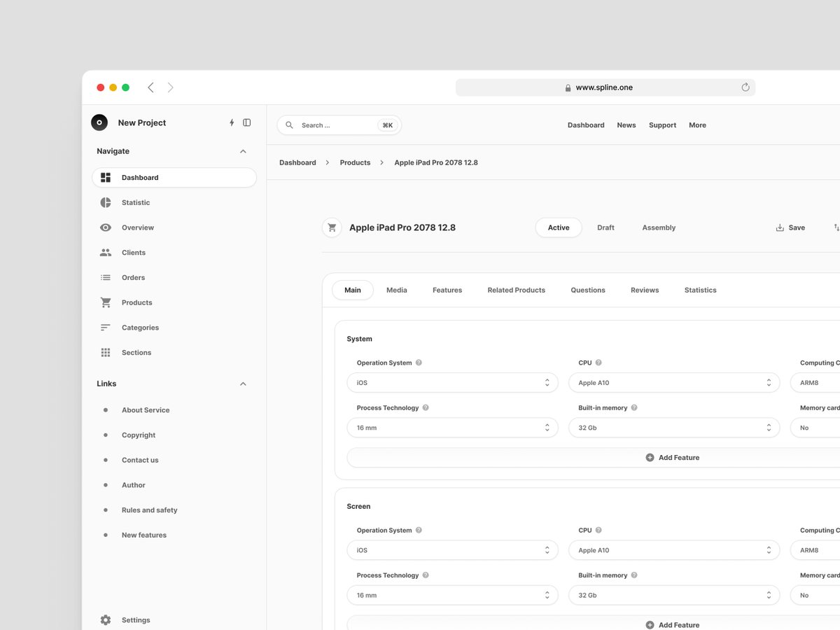840x630 pixels.
Task: Open Screen Operation System dropdown (iOS)
Action: (x=453, y=550)
